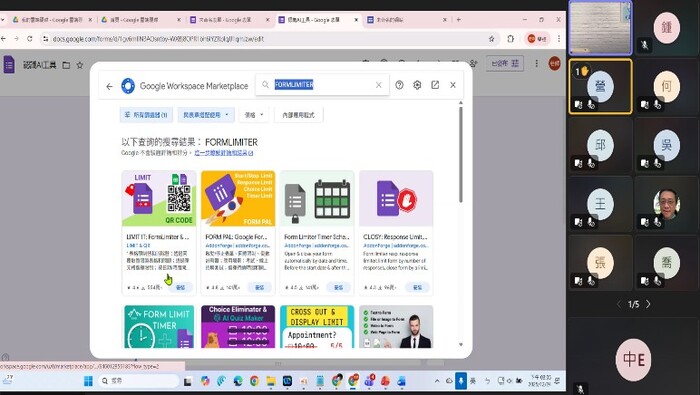Open the FORM PAL add-on thumbnail
This screenshot has height=395, width=700.
238,199
